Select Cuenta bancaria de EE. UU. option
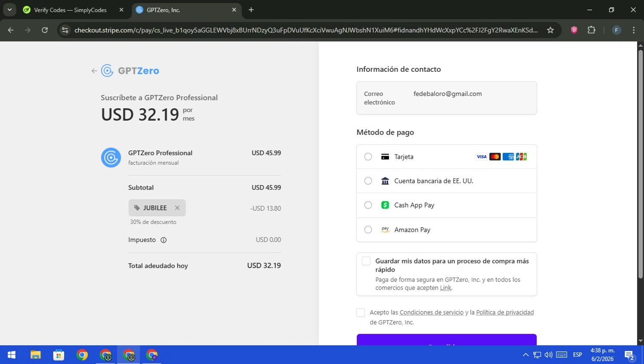Screen dimensions: 644x364 coord(368,181)
